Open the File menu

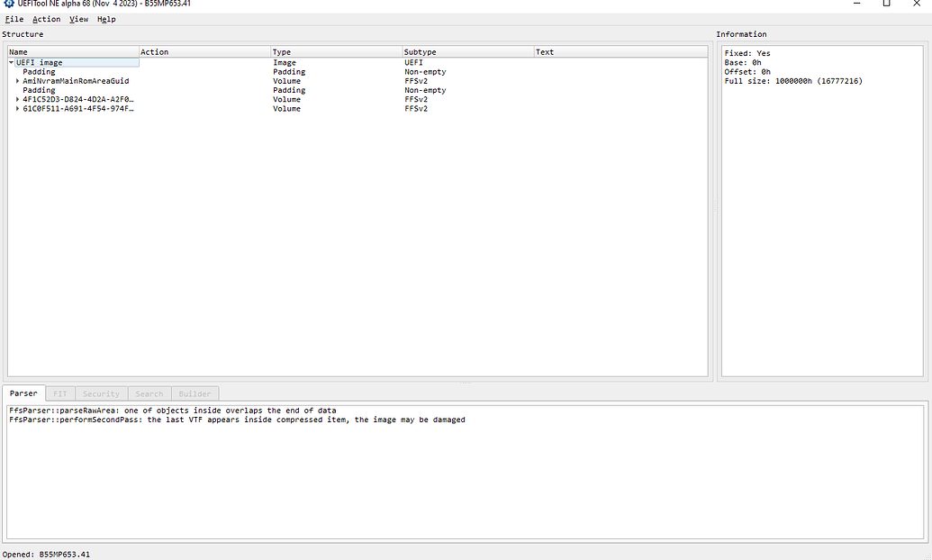(x=14, y=18)
